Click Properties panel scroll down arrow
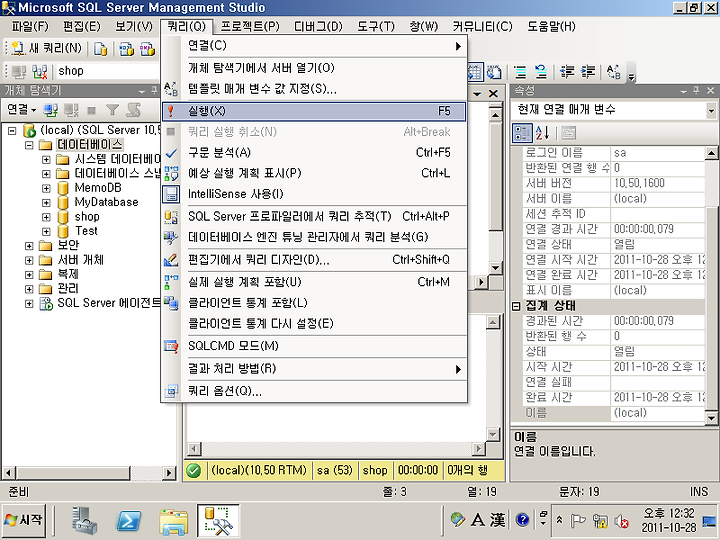 pos(711,418)
